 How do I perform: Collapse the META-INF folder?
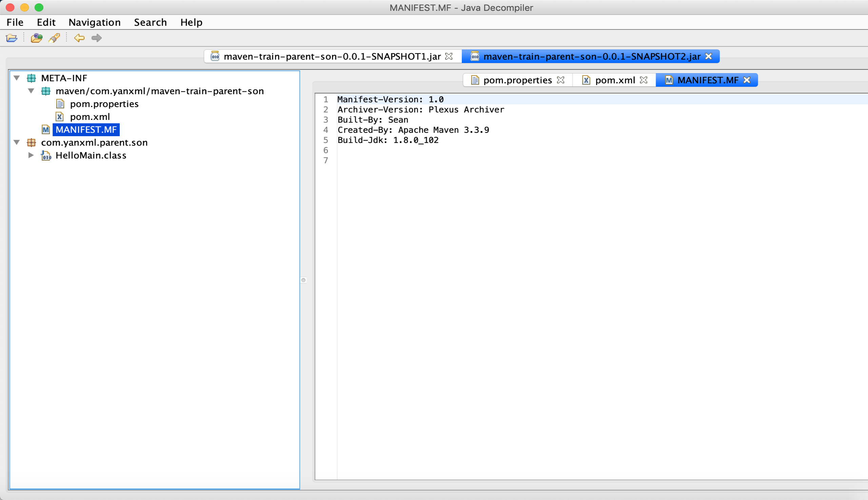pyautogui.click(x=17, y=78)
